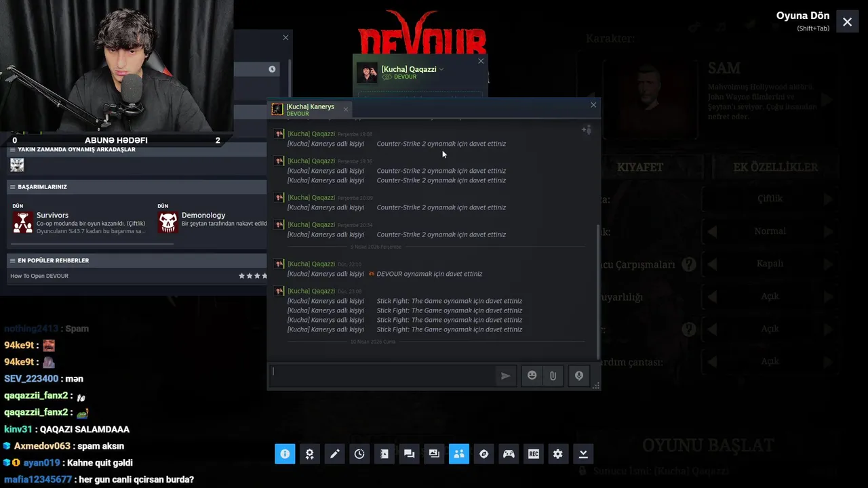The width and height of the screenshot is (868, 488).
Task: Click [Kucha] Qaqazzi name at Dün 22:10
Action: (311, 264)
